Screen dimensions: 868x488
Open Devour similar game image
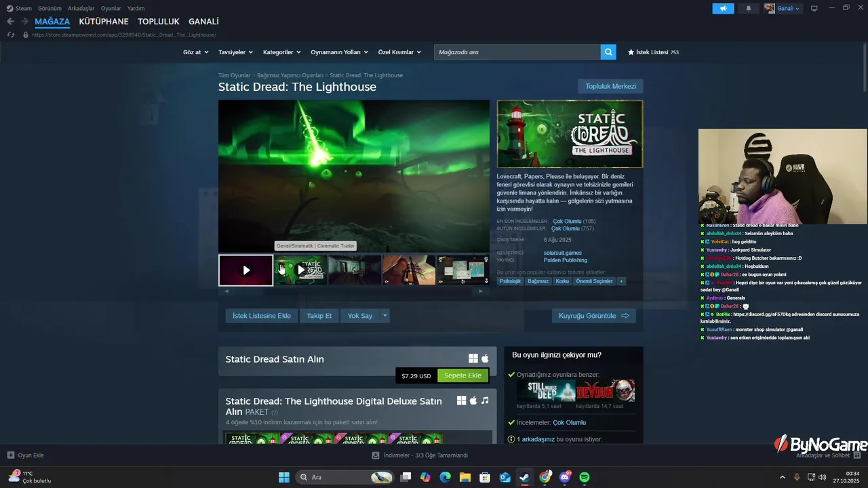click(606, 391)
